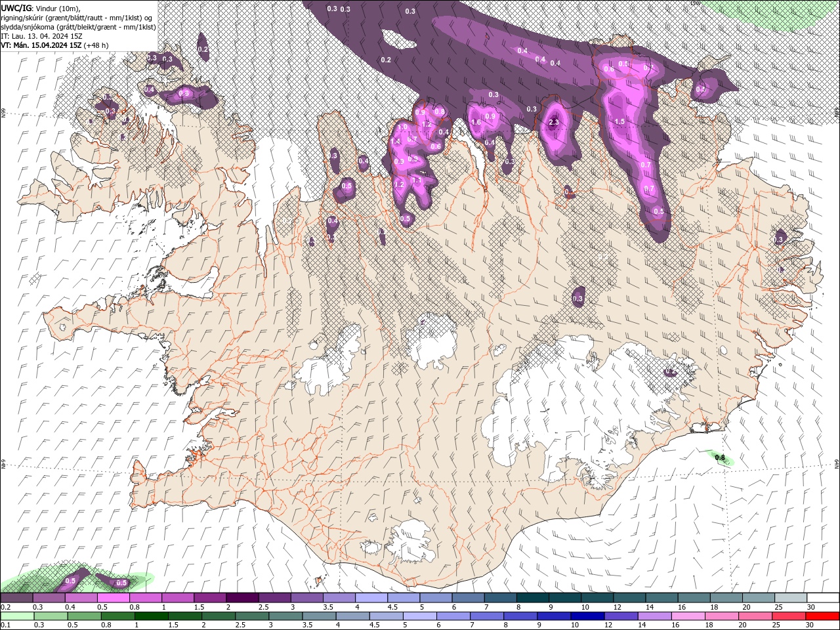The image size is (840, 630).
Task: Select the violet rain legend swatch labeled 12
Action: coord(620,616)
